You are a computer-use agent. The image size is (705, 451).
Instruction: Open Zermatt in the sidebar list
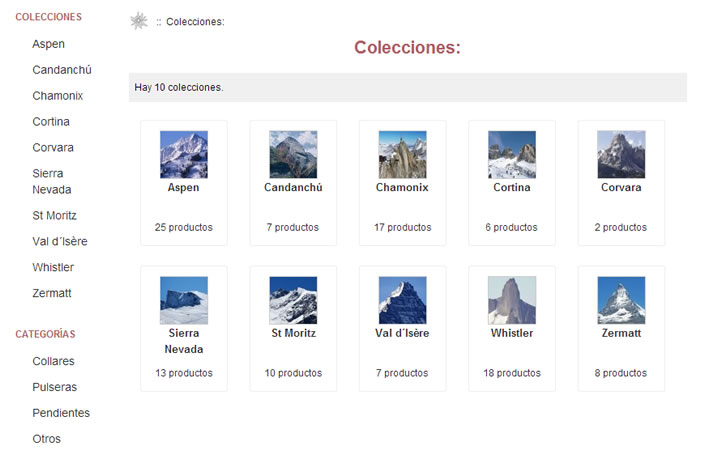(52, 293)
